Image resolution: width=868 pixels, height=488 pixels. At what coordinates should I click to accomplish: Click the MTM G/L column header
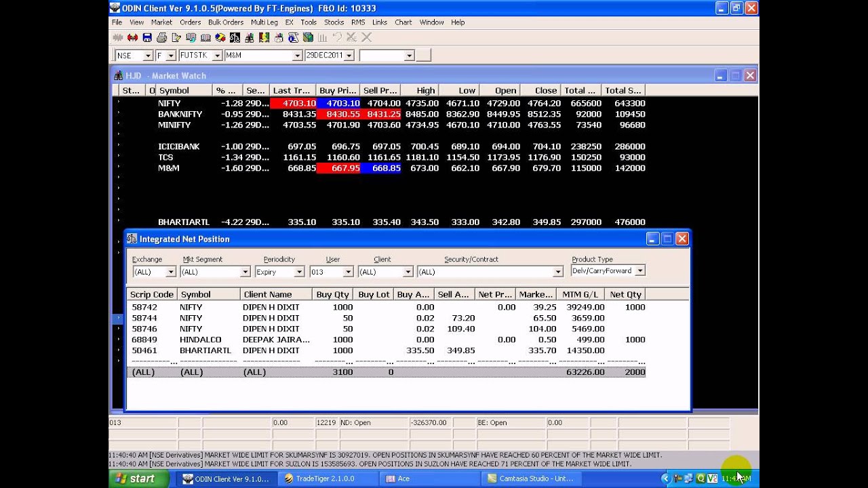580,294
